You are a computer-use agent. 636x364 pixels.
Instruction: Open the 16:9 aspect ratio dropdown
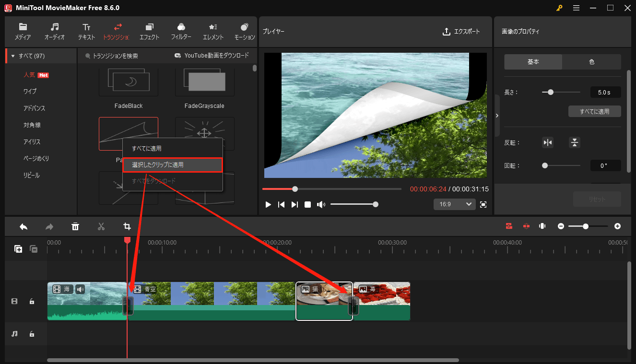[454, 204]
